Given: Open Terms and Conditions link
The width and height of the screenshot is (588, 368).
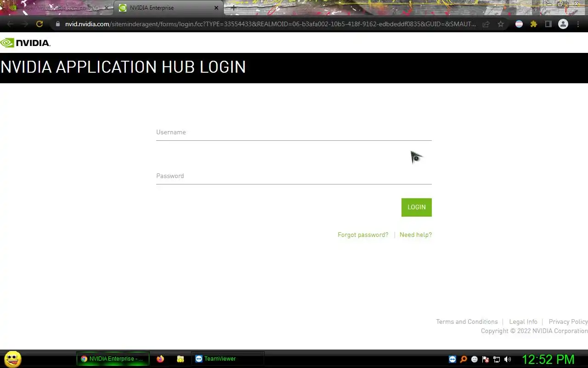Looking at the screenshot, I should (x=467, y=322).
